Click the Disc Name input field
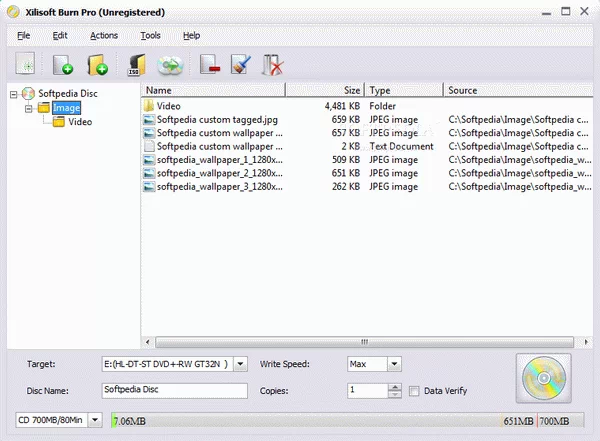Viewport: 600px width, 441px height. click(x=174, y=390)
